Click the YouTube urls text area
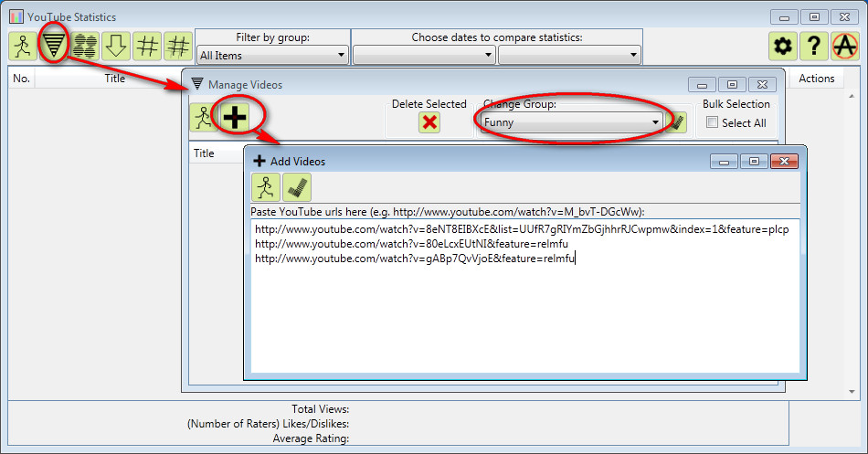The image size is (868, 454). click(525, 296)
